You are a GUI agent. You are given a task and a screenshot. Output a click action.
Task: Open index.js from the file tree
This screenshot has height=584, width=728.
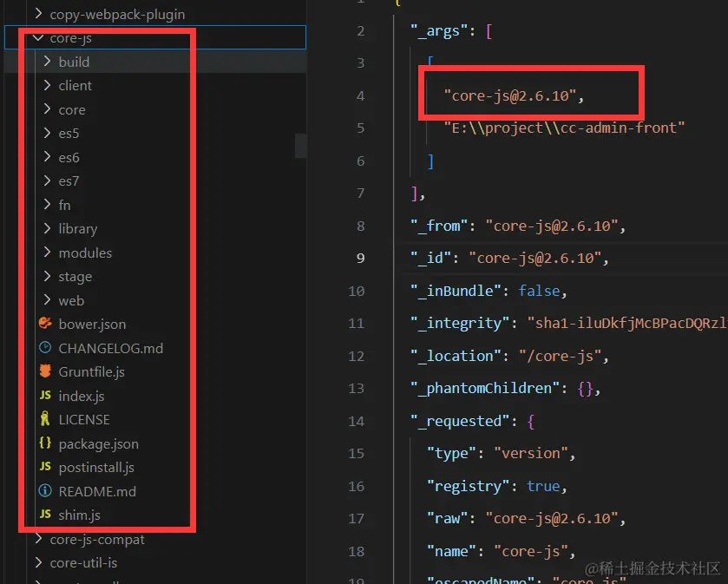[82, 396]
